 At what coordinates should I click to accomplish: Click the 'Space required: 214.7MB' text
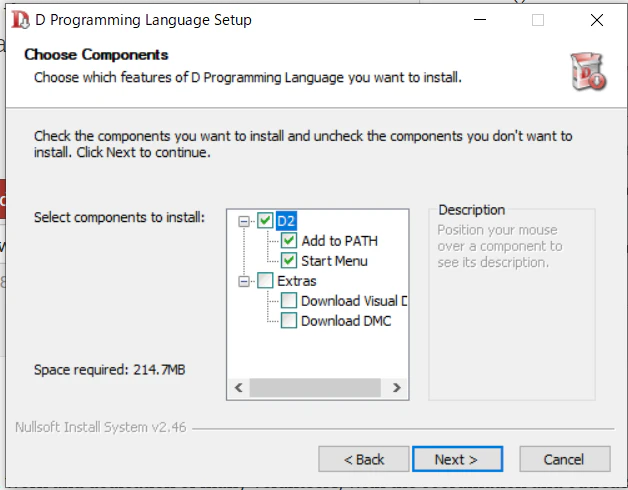(x=110, y=369)
